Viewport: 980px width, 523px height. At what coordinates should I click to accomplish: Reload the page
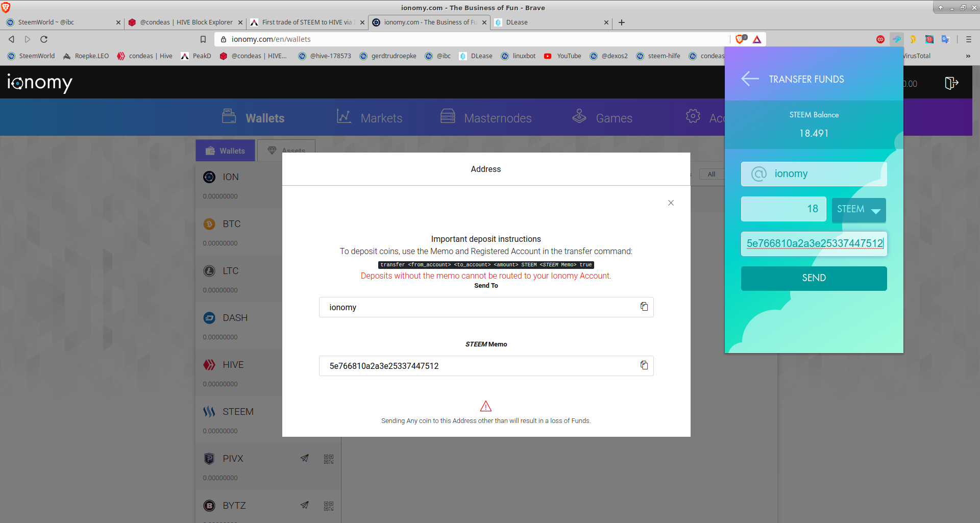point(44,39)
